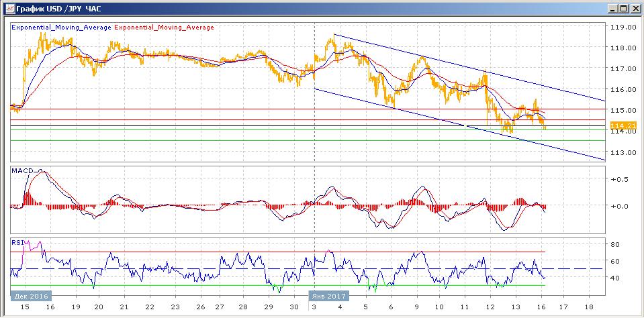
Task: Click date 22 on the time axis
Action: coord(150,306)
